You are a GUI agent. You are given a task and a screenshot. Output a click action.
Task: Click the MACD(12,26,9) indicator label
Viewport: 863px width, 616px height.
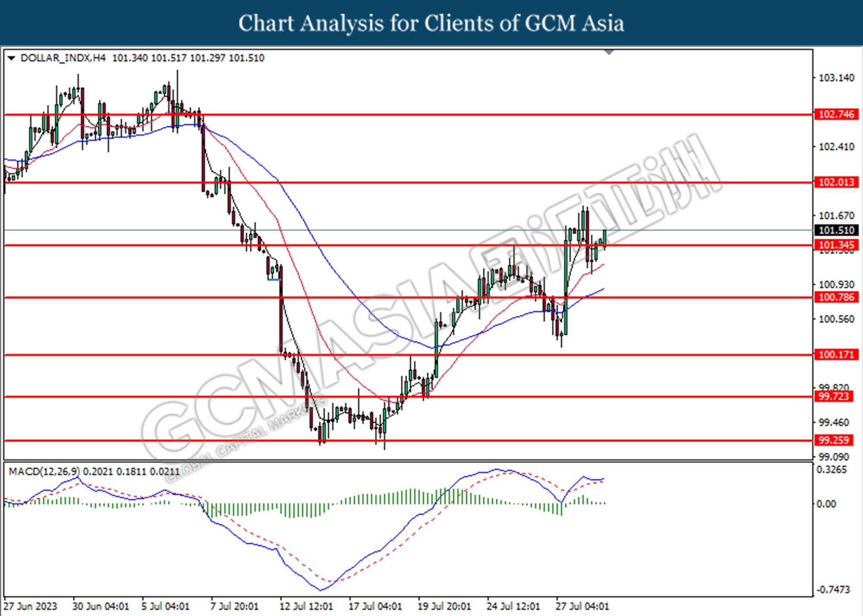[x=44, y=471]
